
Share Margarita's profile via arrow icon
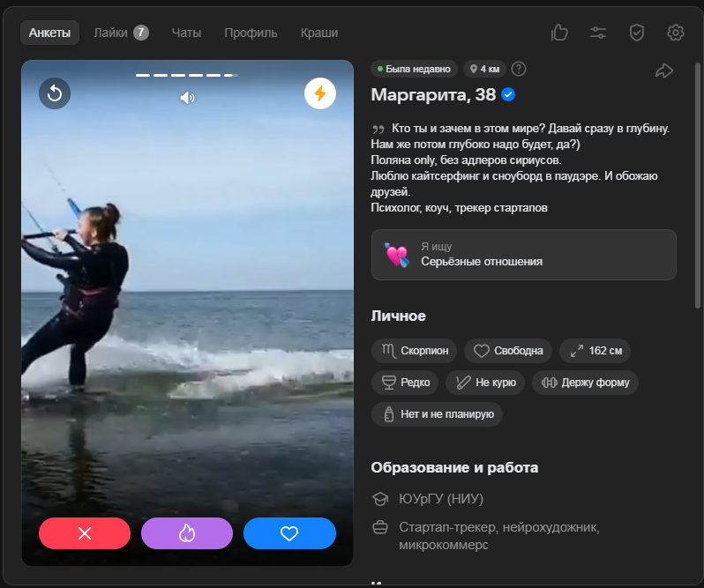(664, 71)
